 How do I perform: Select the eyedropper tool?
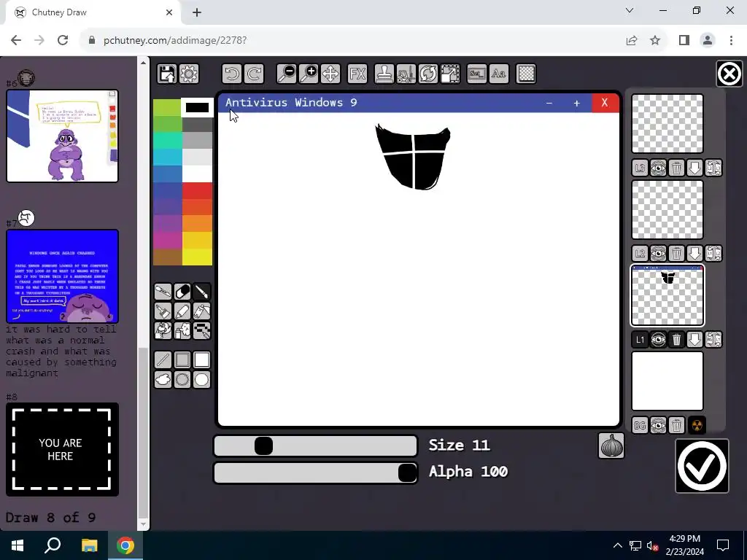[163, 292]
